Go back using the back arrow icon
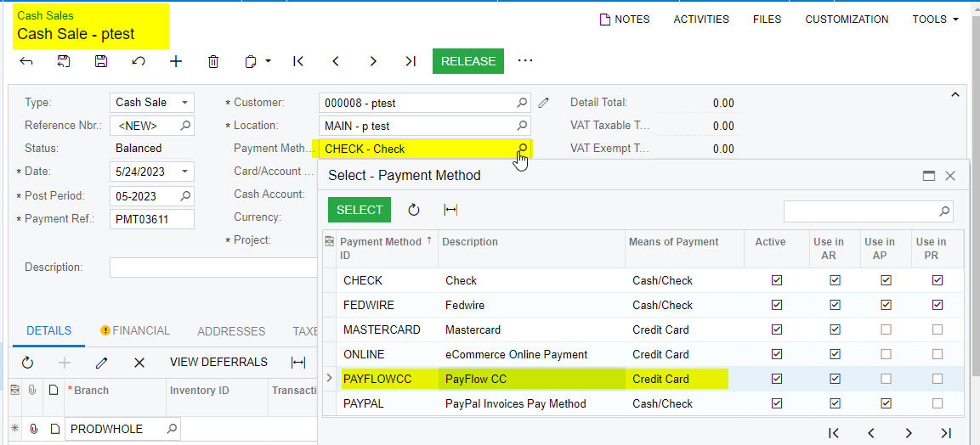The width and height of the screenshot is (980, 445). (x=26, y=61)
